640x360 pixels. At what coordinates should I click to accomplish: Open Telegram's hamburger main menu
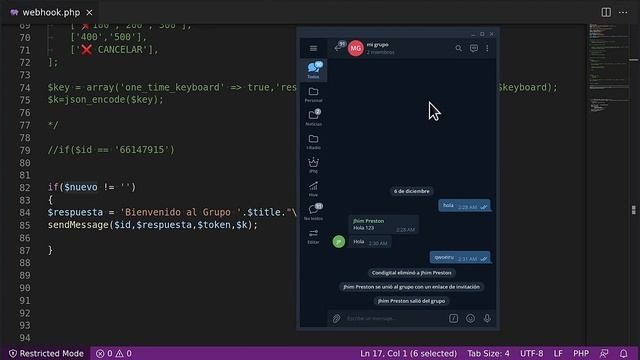click(x=313, y=48)
